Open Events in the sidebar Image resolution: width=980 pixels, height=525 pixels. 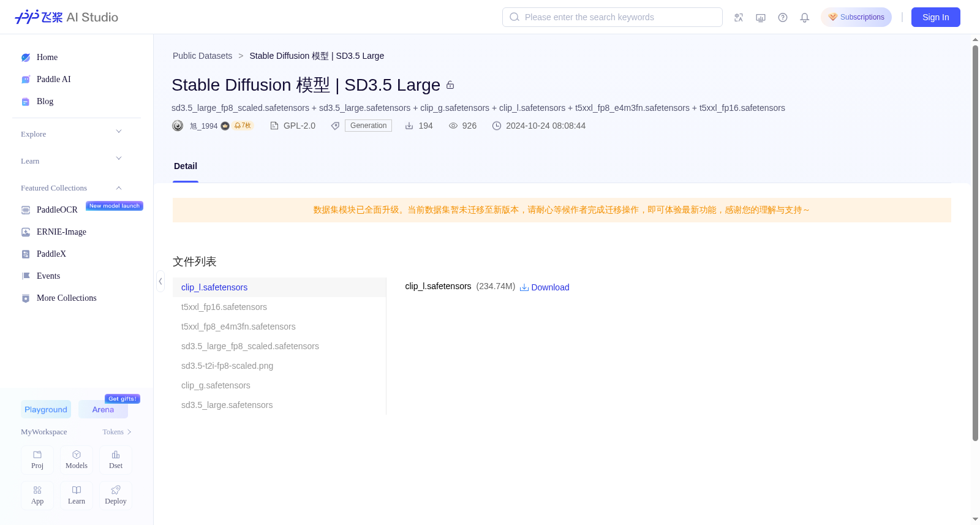pyautogui.click(x=48, y=276)
